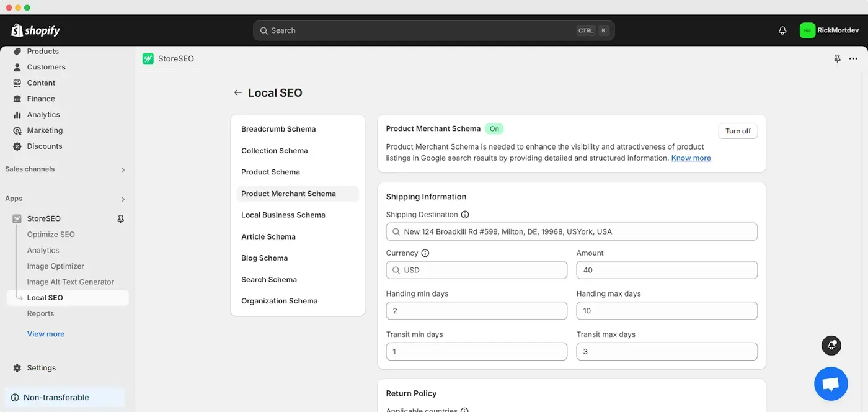The height and width of the screenshot is (412, 868).
Task: Open StoreSEO Analytics submenu item
Action: point(43,250)
